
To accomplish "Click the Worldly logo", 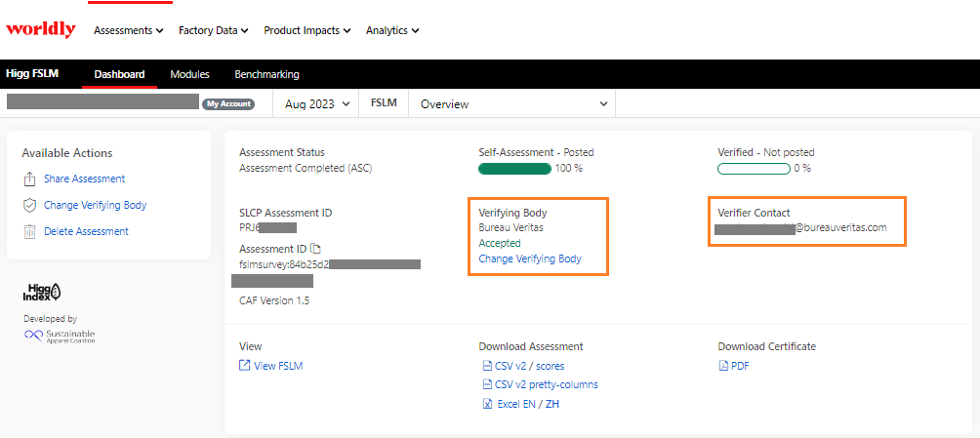I will [x=41, y=29].
